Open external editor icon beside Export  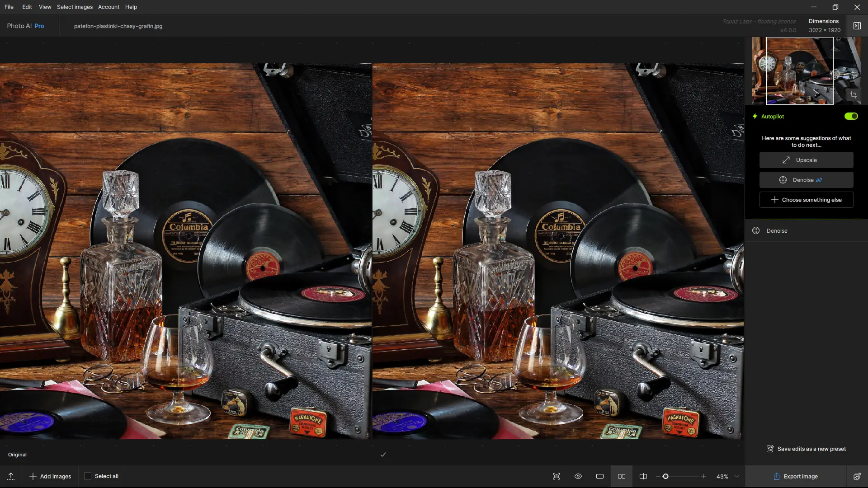pos(857,476)
